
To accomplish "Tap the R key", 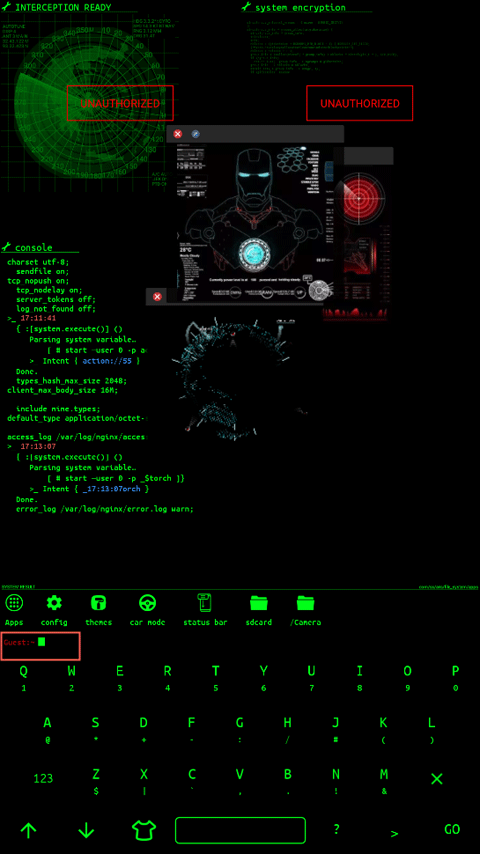I will (x=168, y=671).
